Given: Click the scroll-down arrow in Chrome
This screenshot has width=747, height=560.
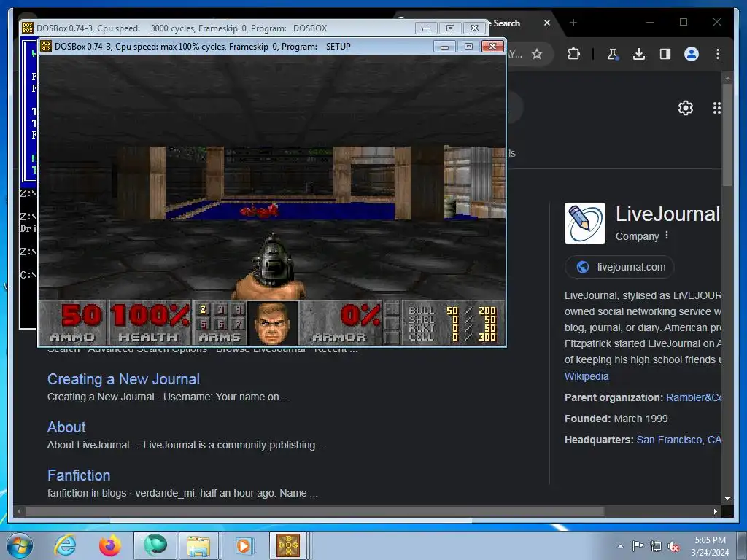Looking at the screenshot, I should point(727,499).
